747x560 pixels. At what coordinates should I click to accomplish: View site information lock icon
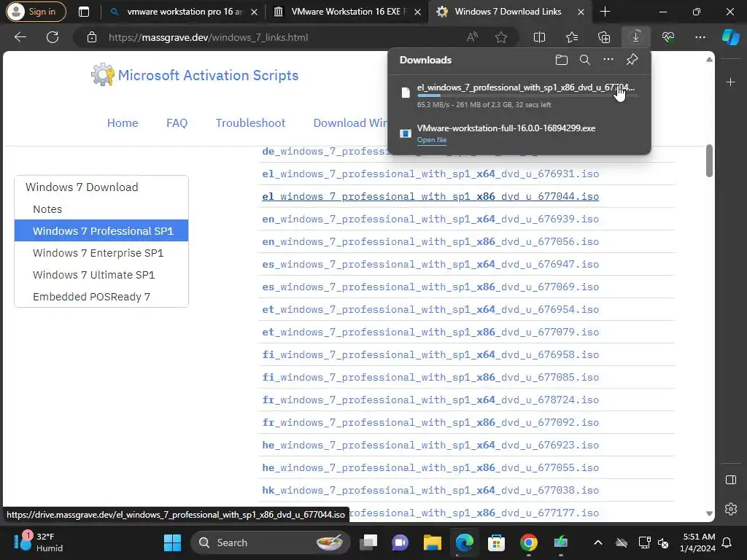click(92, 37)
